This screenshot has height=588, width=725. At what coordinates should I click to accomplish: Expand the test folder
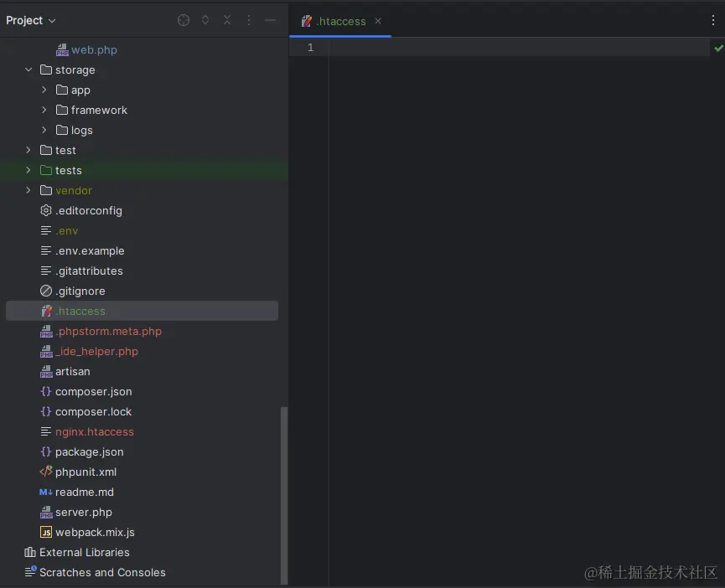[28, 150]
